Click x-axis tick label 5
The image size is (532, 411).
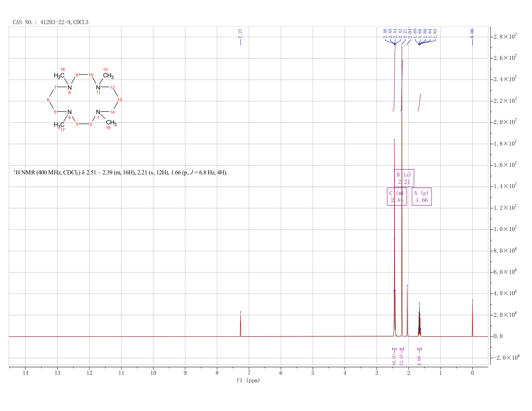[313, 373]
